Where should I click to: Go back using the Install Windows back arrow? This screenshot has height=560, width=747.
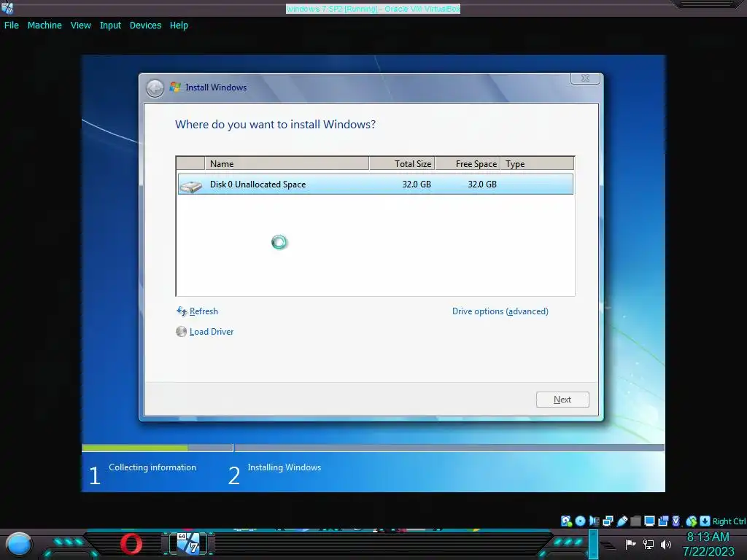[x=155, y=88]
